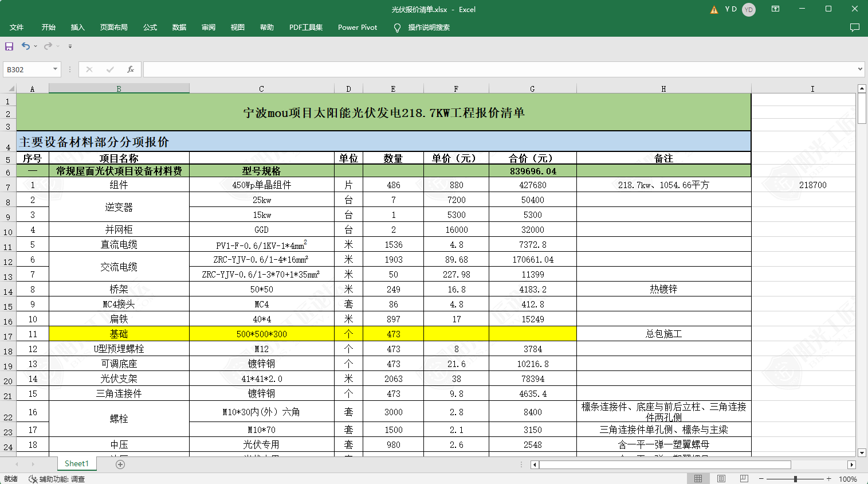The image size is (868, 484).
Task: Open the 视图 ribbon tab
Action: click(238, 28)
